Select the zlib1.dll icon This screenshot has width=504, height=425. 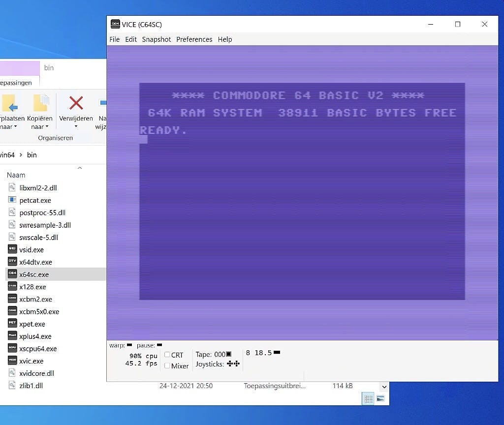pyautogui.click(x=12, y=385)
